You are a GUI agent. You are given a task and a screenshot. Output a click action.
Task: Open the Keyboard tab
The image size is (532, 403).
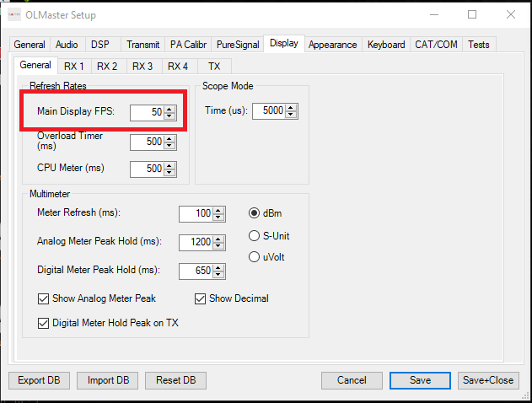[386, 45]
